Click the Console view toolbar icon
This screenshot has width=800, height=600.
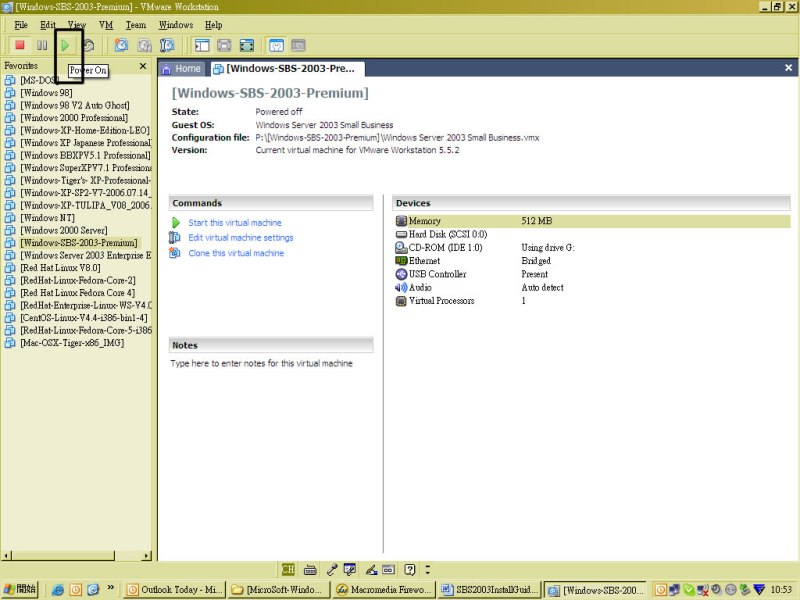pyautogui.click(x=298, y=45)
